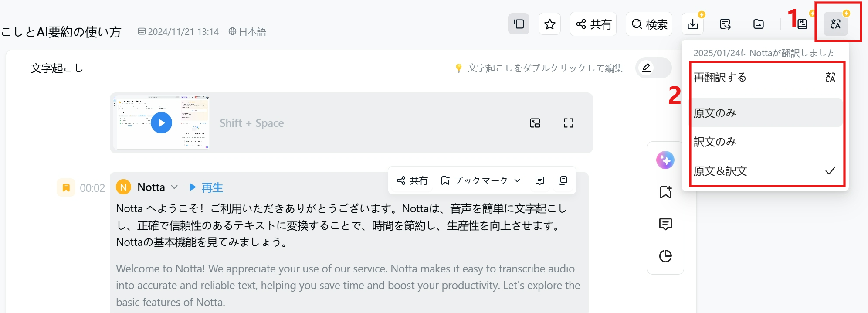Open the download export icon

point(693,24)
